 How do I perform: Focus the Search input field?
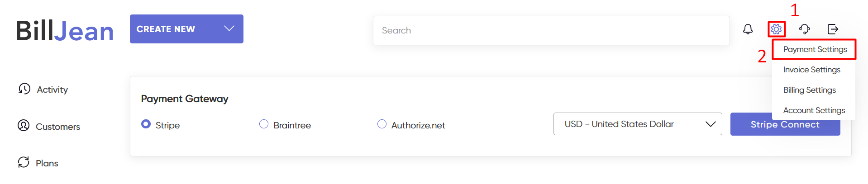(551, 30)
